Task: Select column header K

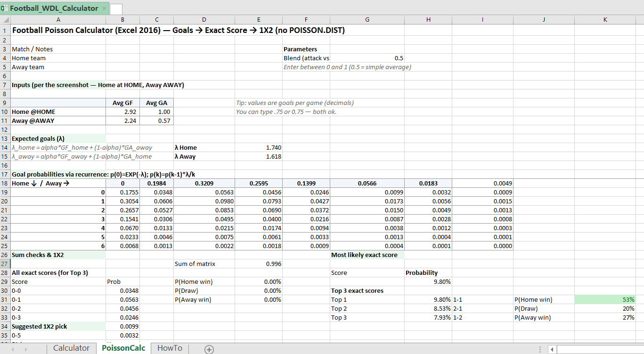Action: coord(605,19)
